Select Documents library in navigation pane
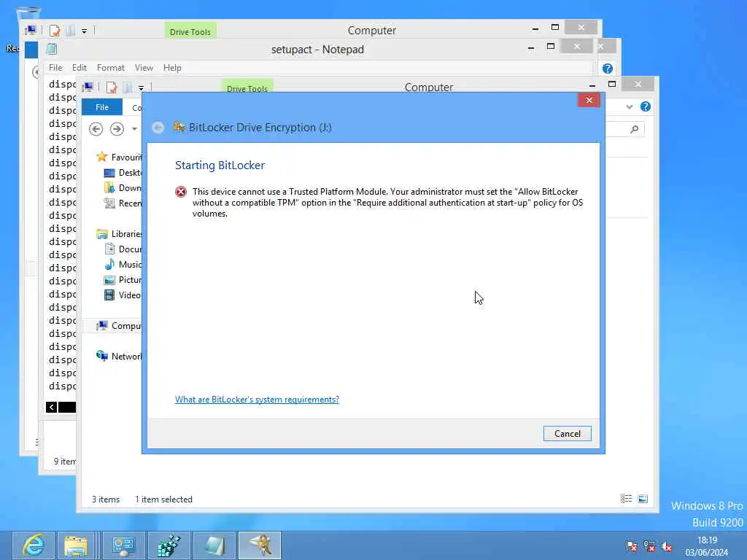Screen dimensions: 747x560 (123, 249)
